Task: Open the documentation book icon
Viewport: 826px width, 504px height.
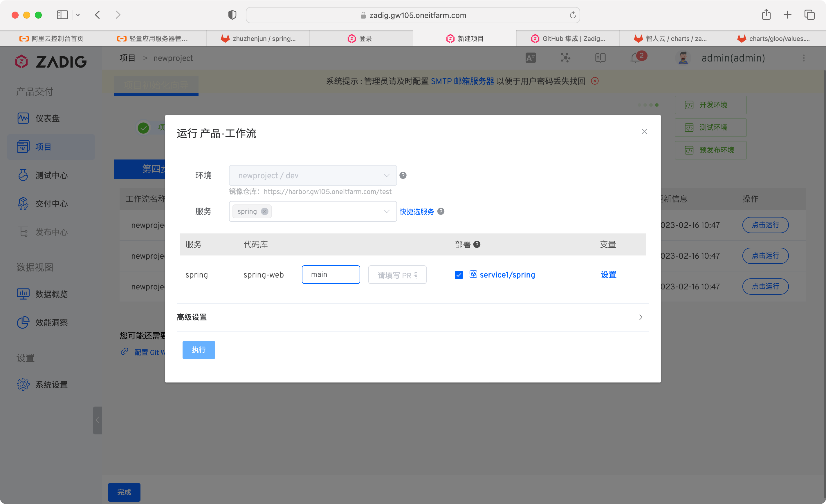Action: 600,58
